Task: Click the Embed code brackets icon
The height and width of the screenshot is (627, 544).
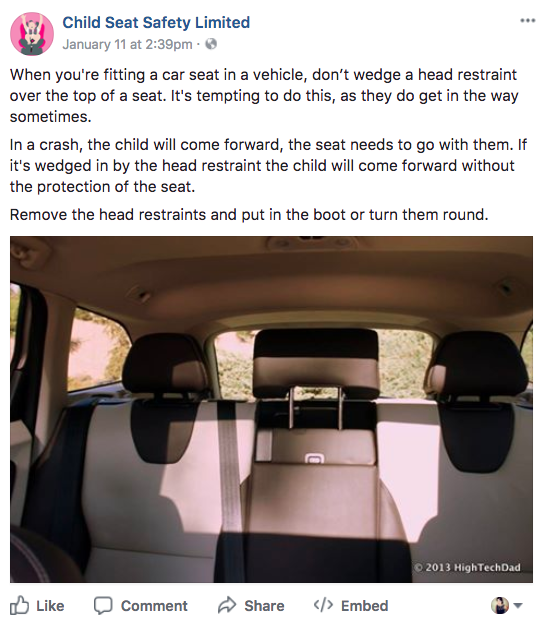Action: (323, 605)
